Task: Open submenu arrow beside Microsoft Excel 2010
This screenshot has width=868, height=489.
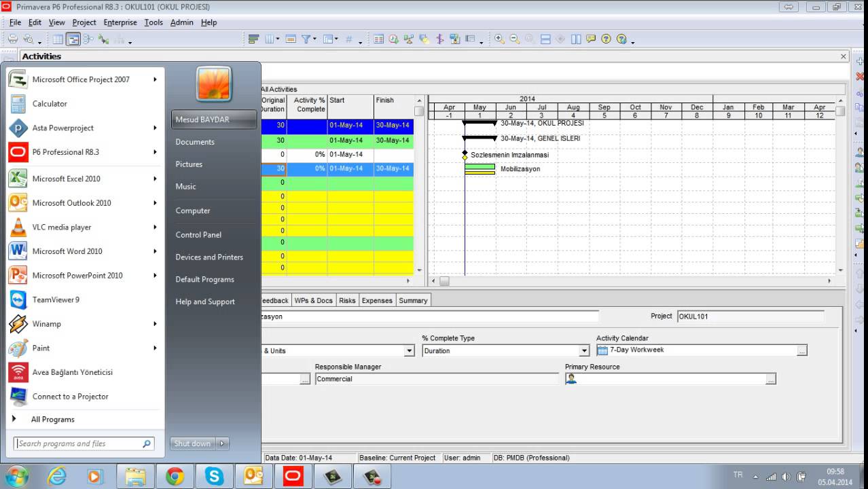Action: [155, 179]
